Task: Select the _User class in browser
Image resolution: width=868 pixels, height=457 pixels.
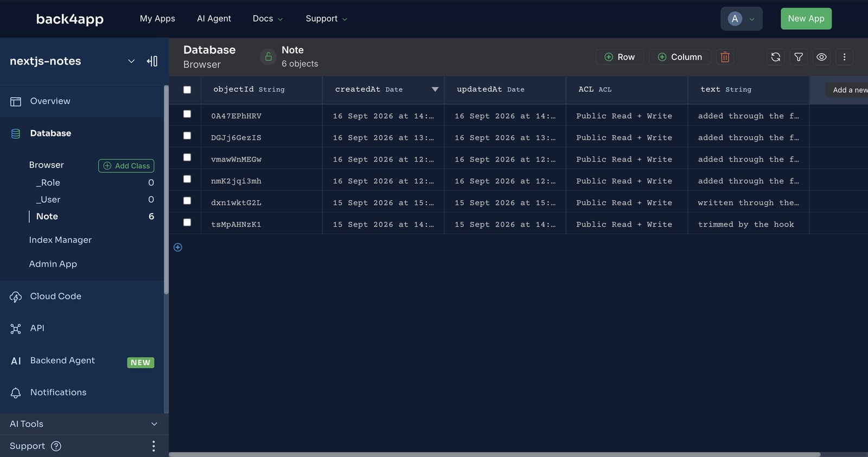Action: tap(48, 199)
